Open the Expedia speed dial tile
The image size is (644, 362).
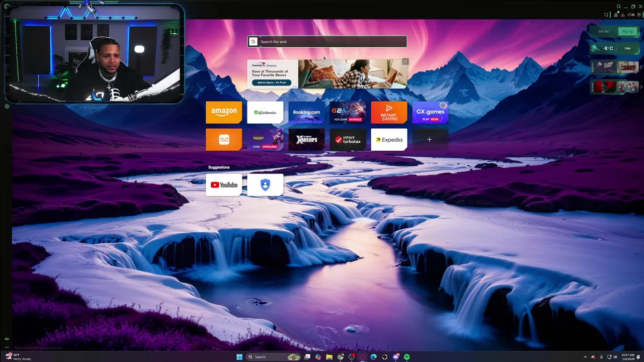pyautogui.click(x=389, y=140)
